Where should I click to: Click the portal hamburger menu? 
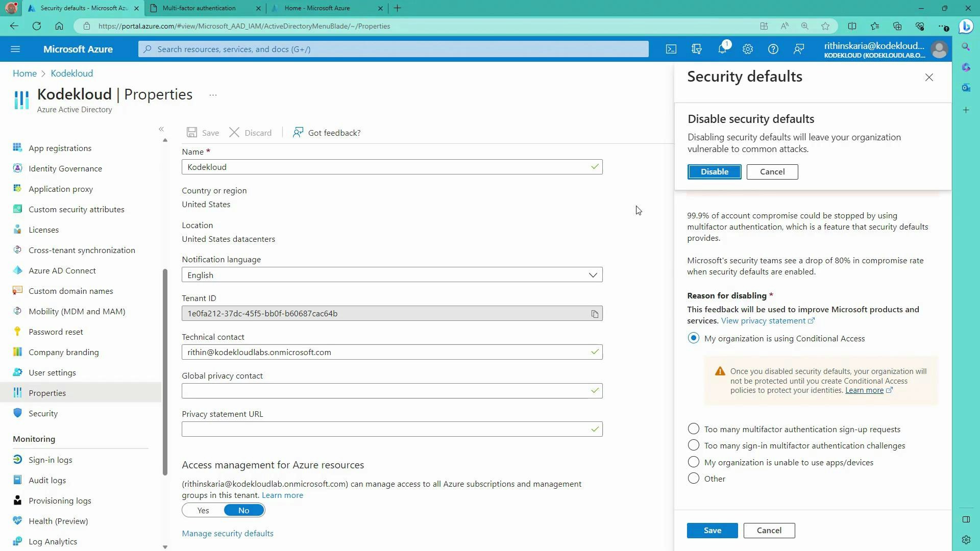click(15, 48)
